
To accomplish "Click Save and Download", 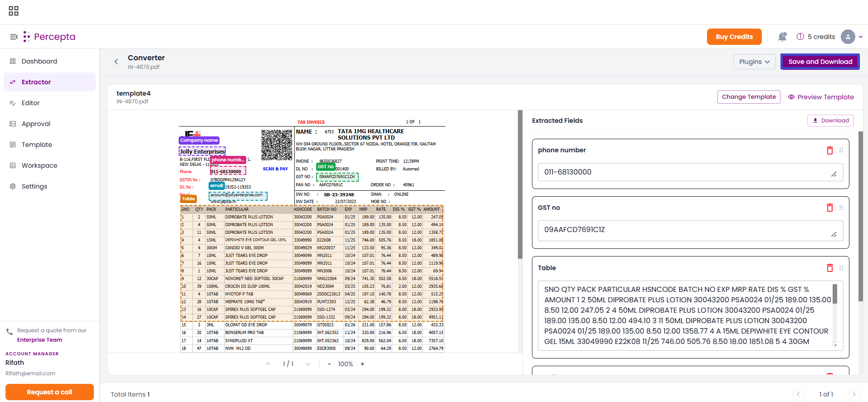I will (x=820, y=62).
